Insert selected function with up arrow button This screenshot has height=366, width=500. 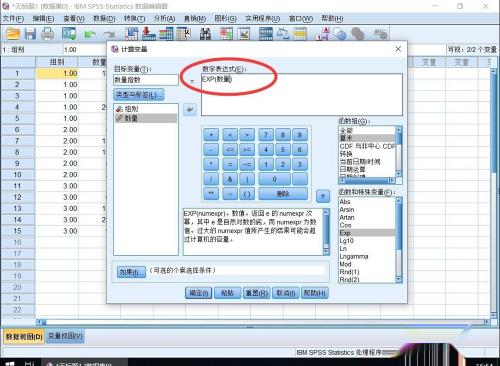[323, 196]
